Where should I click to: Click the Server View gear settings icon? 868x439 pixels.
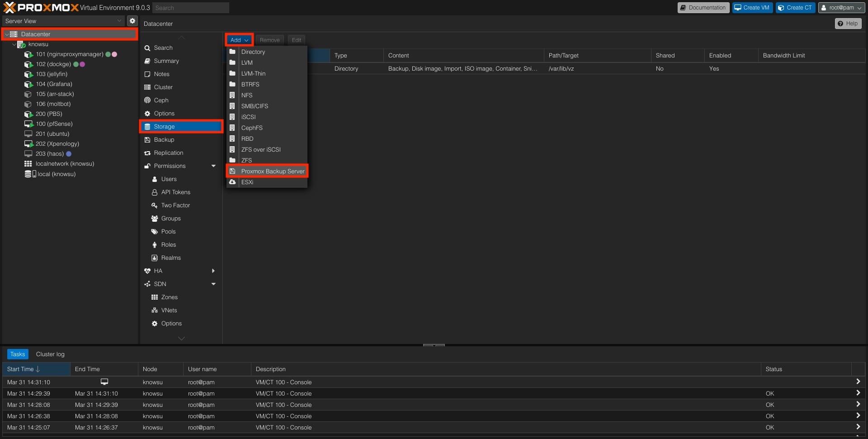tap(132, 21)
